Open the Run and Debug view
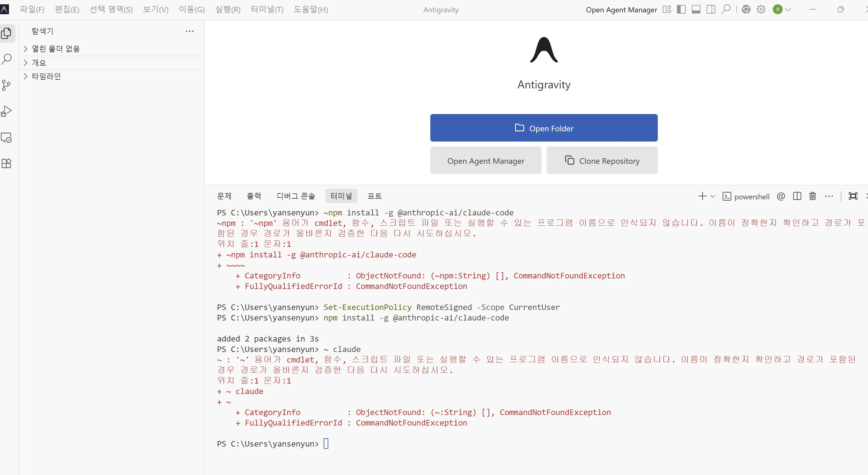This screenshot has width=868, height=475. [x=7, y=111]
